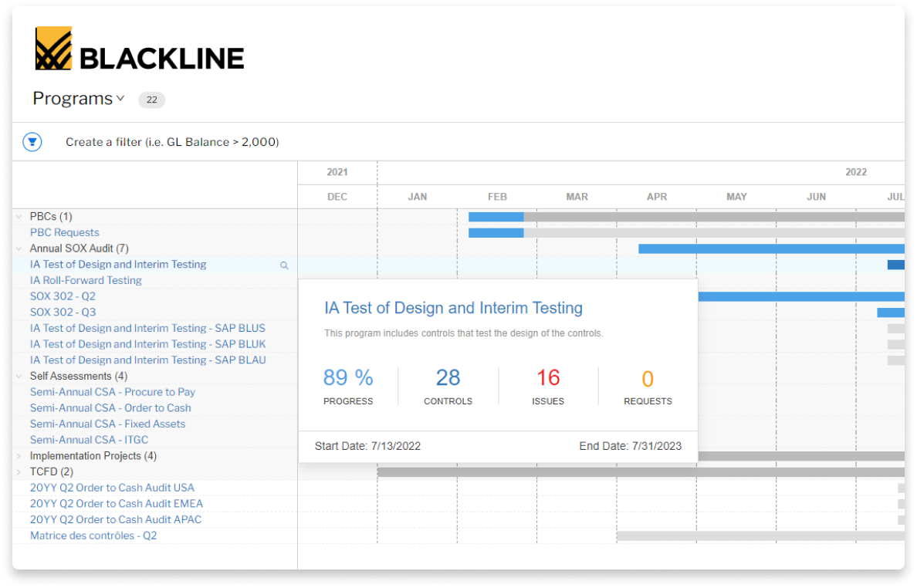Image resolution: width=917 pixels, height=588 pixels.
Task: Open Matrice des contrôles - Q2
Action: [x=93, y=536]
